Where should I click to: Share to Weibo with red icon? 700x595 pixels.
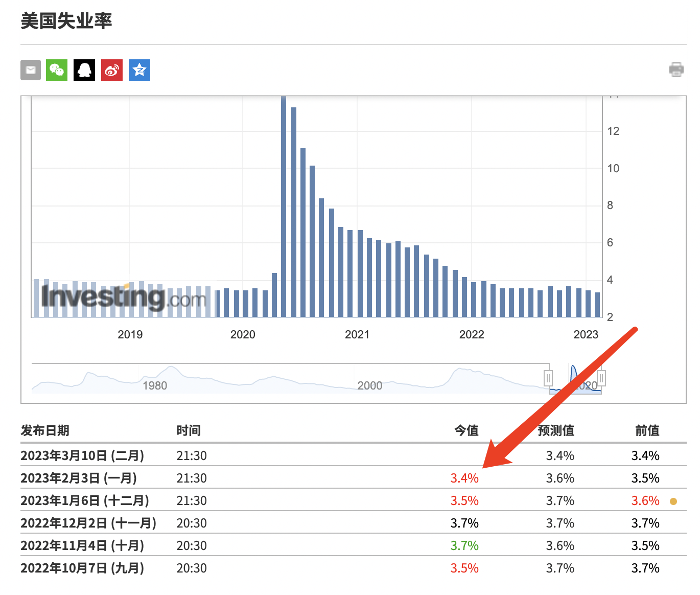pyautogui.click(x=112, y=70)
